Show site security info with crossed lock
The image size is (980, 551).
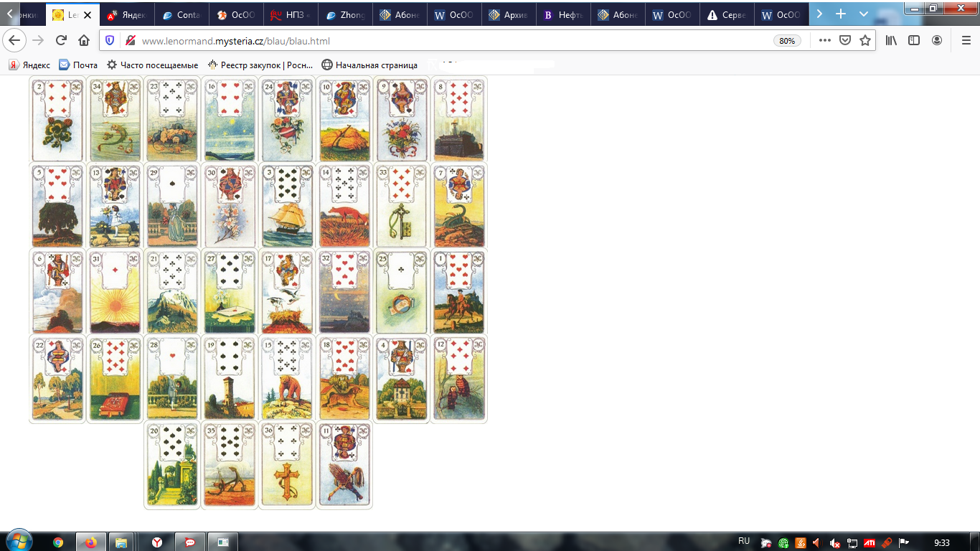(130, 41)
